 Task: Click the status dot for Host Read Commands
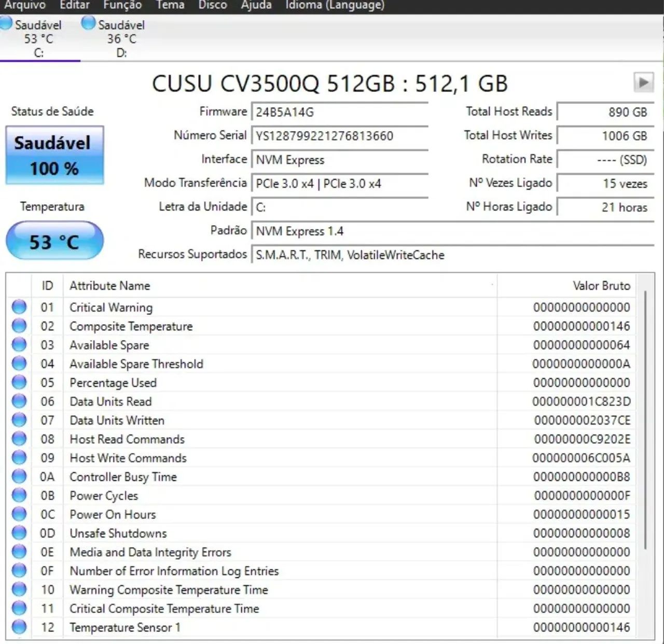pos(19,439)
